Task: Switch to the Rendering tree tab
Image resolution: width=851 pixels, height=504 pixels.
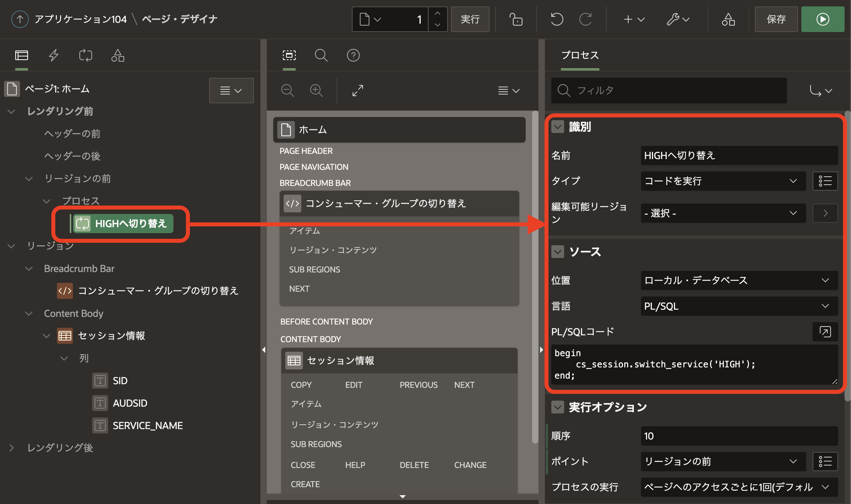Action: coord(22,55)
